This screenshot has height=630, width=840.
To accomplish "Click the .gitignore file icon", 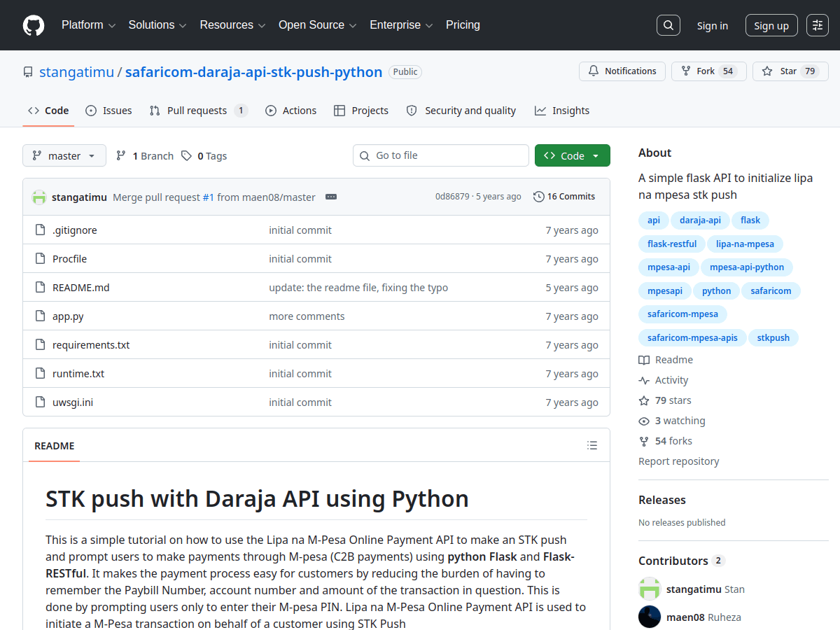I will [x=40, y=230].
